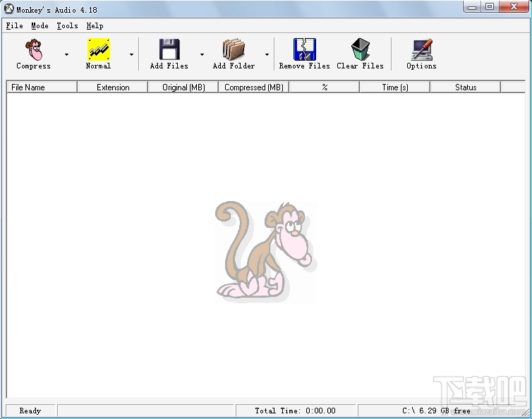Expand the dropdown arrow beside Normal
The width and height of the screenshot is (532, 419).
(131, 54)
